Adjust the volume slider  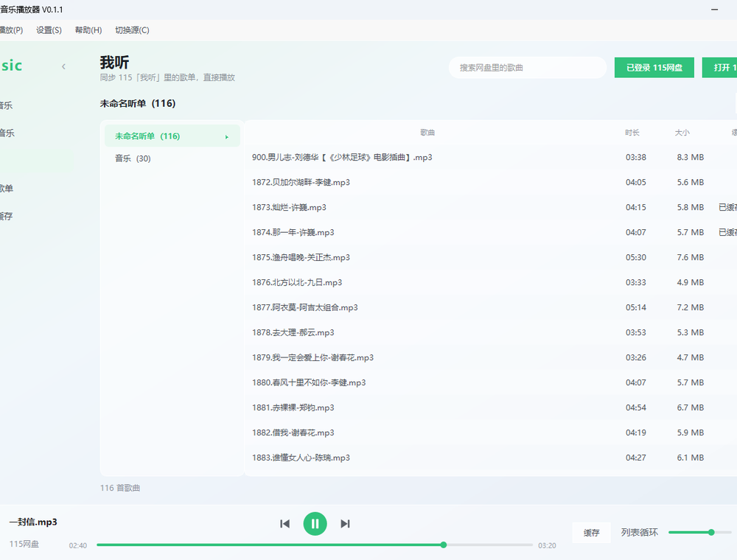click(699, 532)
